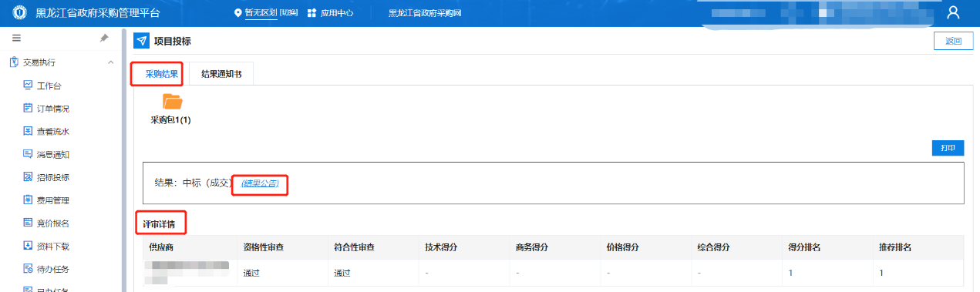
Task: Click the 应用中心 grid icon
Action: point(312,13)
